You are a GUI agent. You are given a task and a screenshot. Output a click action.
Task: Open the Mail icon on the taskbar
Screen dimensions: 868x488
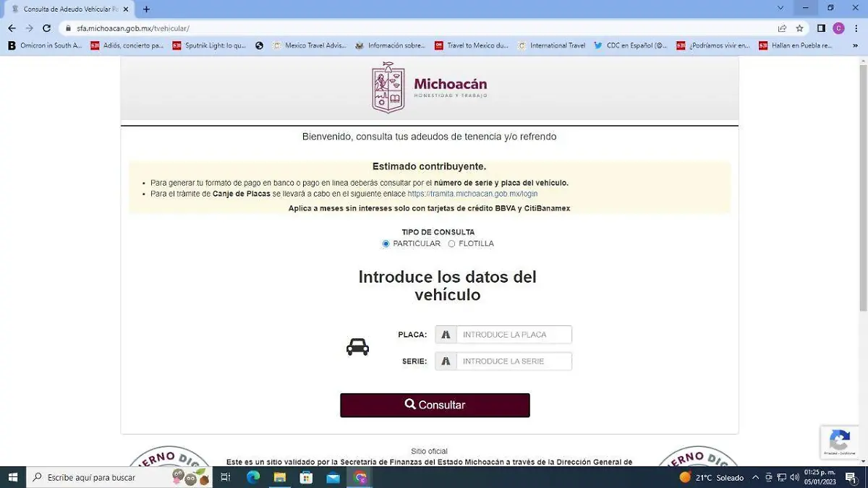click(333, 478)
